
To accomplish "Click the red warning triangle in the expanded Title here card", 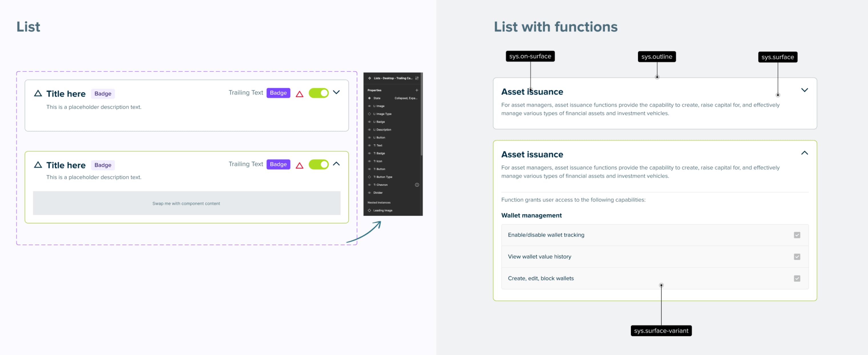I will (300, 166).
